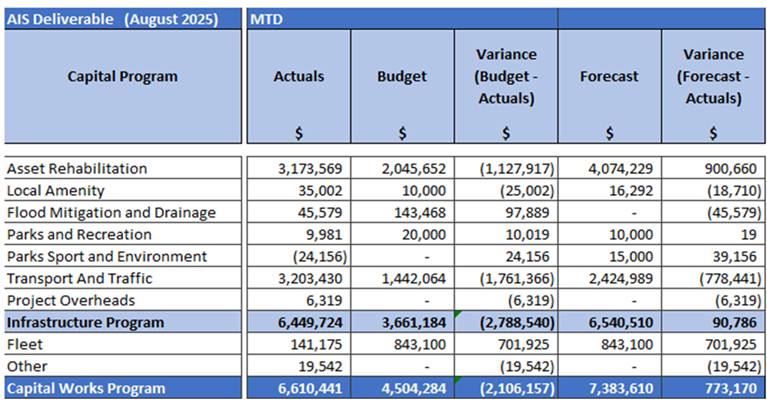Click Infrastructure Program budget 3,661,184
The image size is (767, 403).
402,322
